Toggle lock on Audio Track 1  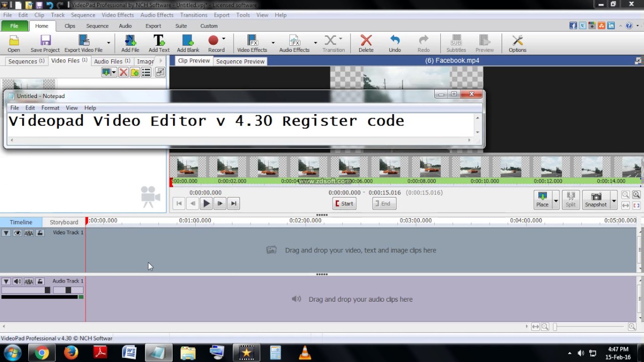coord(40,282)
